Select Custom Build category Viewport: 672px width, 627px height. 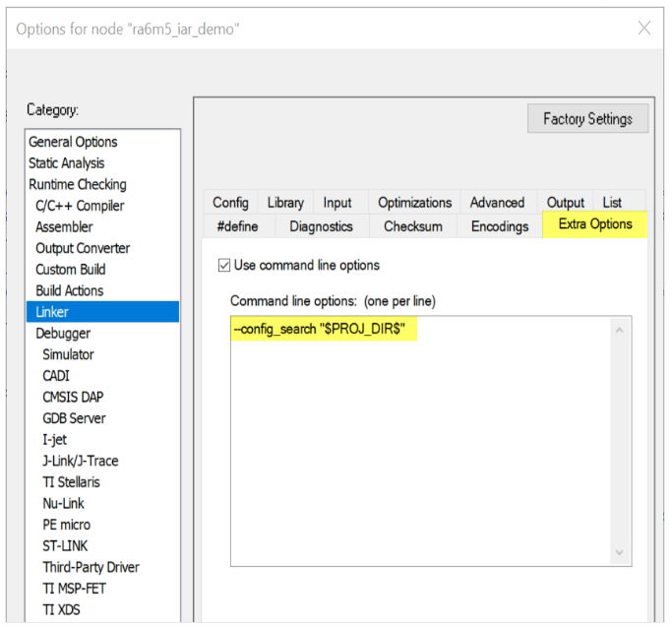point(71,270)
